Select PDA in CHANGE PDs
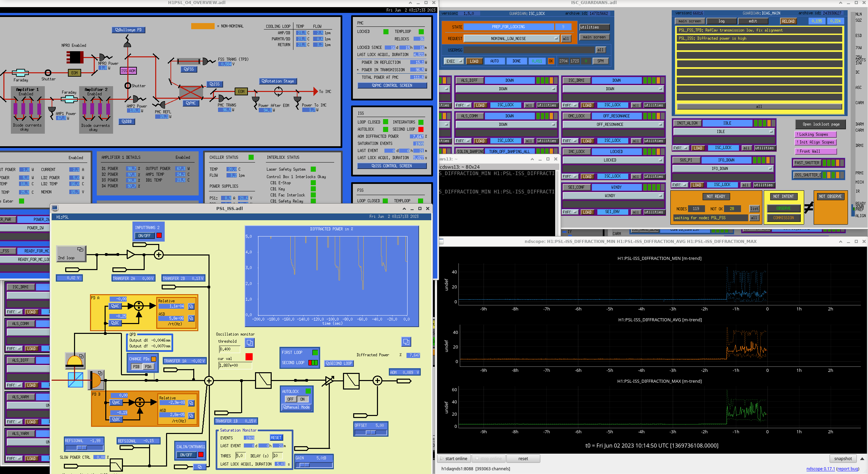868x474 pixels. [148, 367]
